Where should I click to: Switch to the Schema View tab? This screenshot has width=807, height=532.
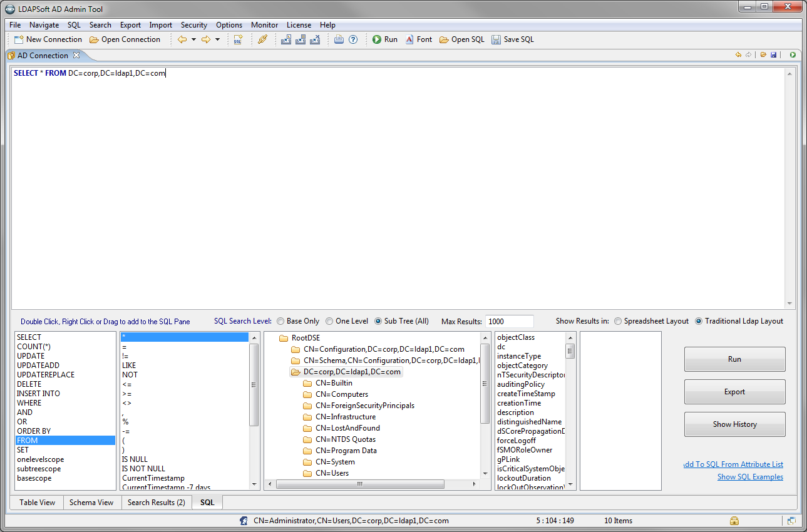(x=91, y=502)
